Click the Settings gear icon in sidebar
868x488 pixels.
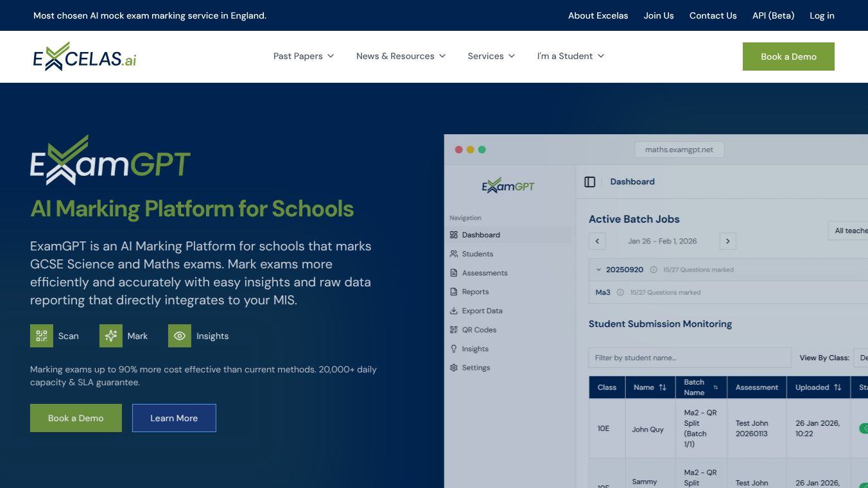(454, 368)
